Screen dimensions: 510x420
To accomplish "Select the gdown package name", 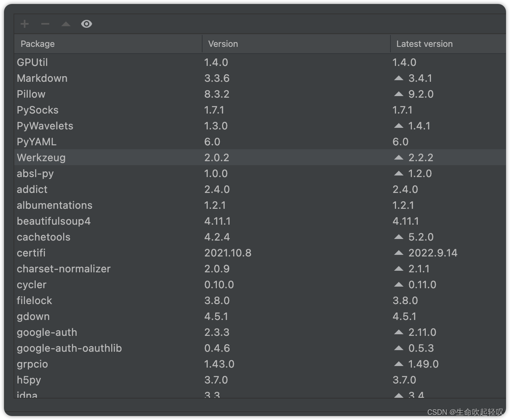I will pyautogui.click(x=33, y=316).
